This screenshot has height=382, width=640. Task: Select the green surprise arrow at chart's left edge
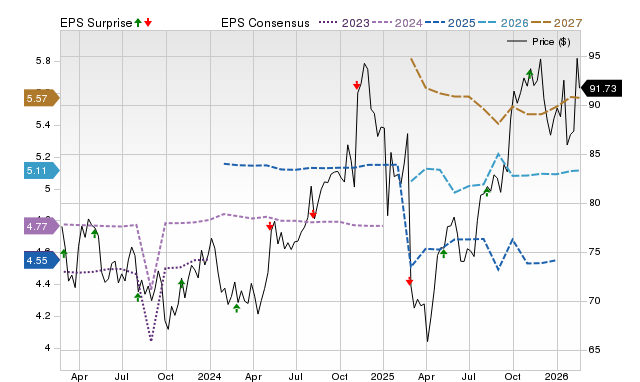[64, 253]
